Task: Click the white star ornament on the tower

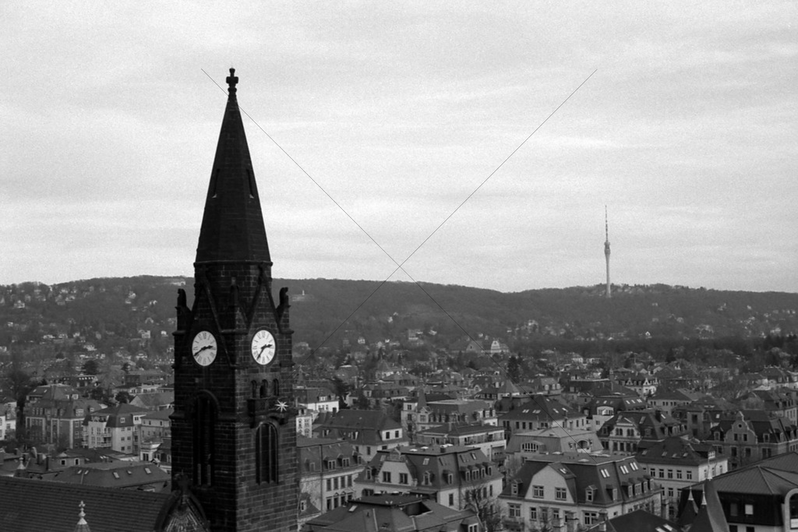Action: pos(282,406)
